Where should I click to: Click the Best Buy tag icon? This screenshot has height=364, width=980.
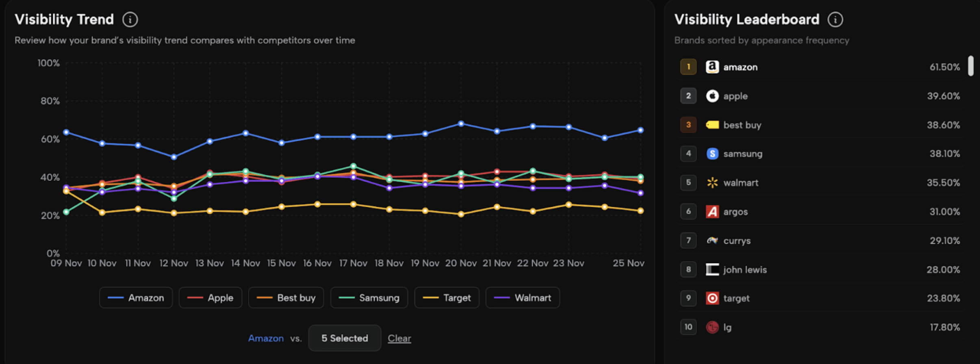(712, 125)
